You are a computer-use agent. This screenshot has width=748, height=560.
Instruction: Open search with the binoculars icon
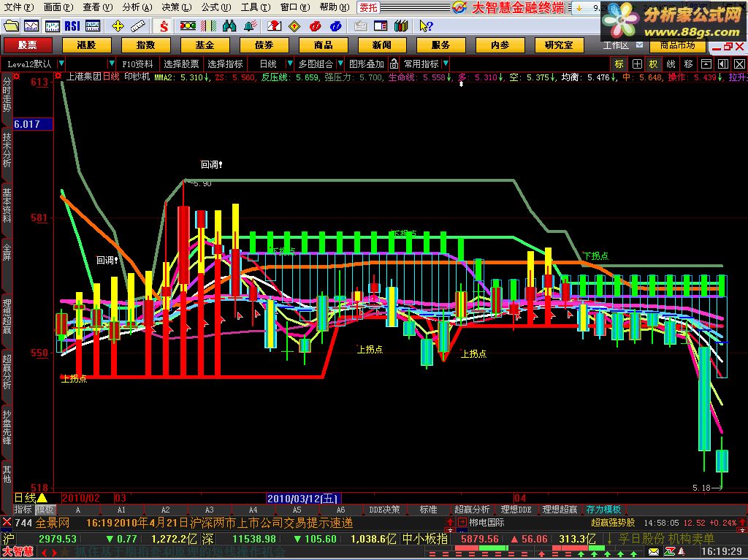click(229, 26)
